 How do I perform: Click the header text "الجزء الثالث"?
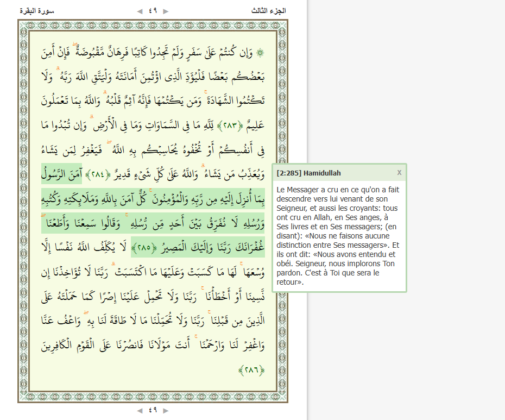[269, 11]
